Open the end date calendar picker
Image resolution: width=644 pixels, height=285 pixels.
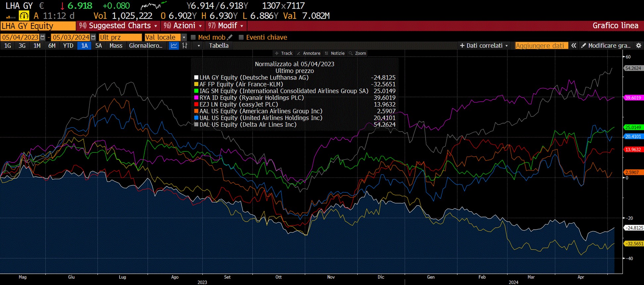pyautogui.click(x=93, y=37)
